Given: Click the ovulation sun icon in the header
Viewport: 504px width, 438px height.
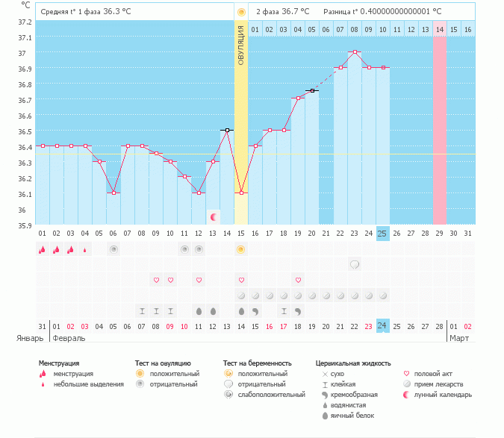Looking at the screenshot, I should tap(240, 13).
